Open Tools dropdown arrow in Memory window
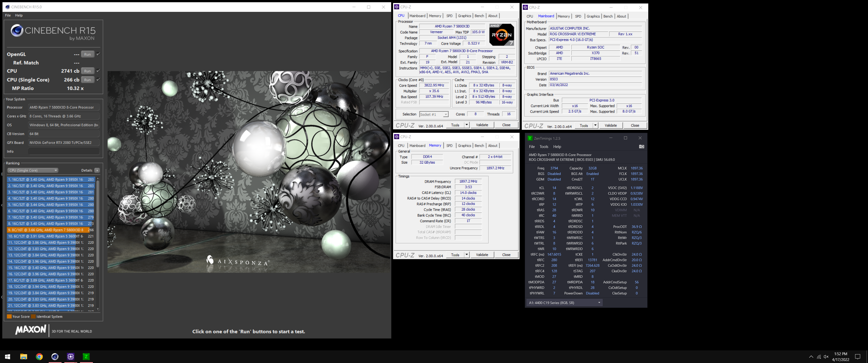Screen dimensions: 868x363 pos(467,255)
